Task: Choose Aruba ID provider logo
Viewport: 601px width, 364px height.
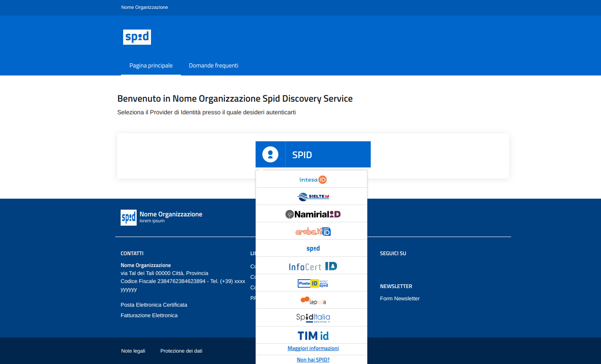Action: pyautogui.click(x=313, y=231)
